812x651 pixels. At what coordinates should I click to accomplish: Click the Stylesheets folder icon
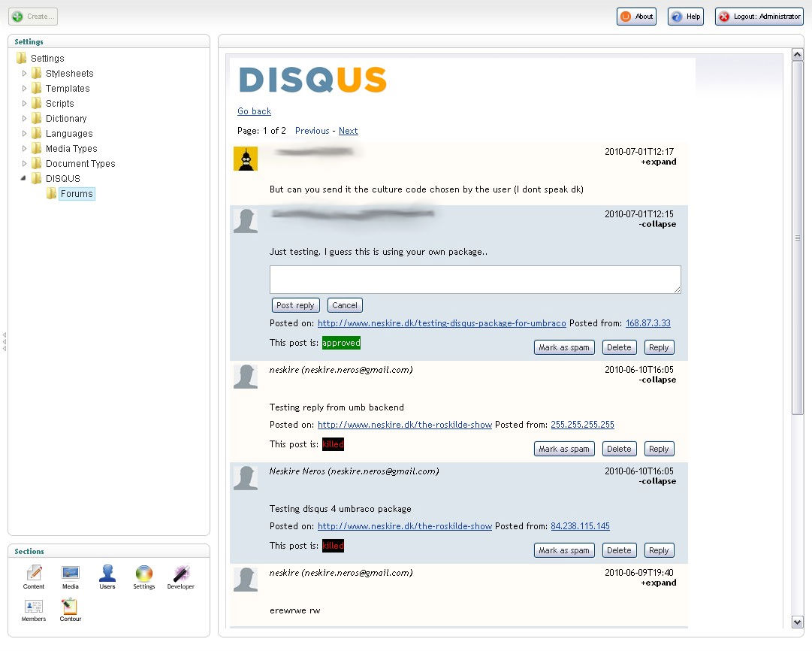pos(36,73)
